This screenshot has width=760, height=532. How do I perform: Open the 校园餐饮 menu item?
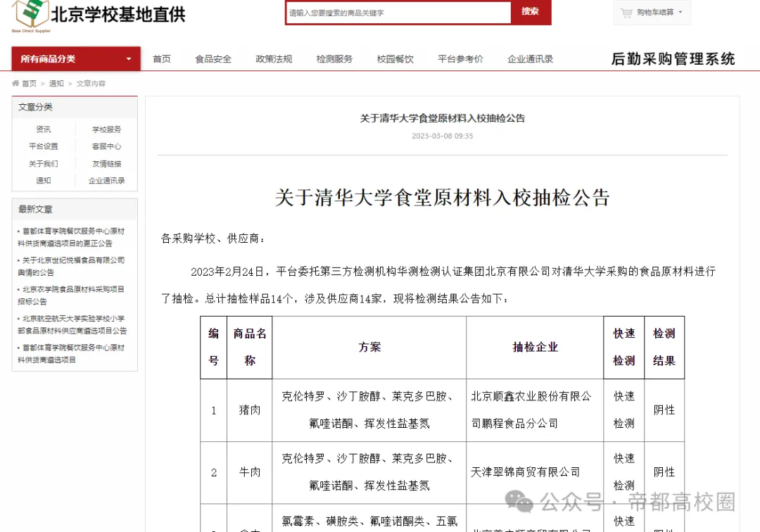point(395,59)
